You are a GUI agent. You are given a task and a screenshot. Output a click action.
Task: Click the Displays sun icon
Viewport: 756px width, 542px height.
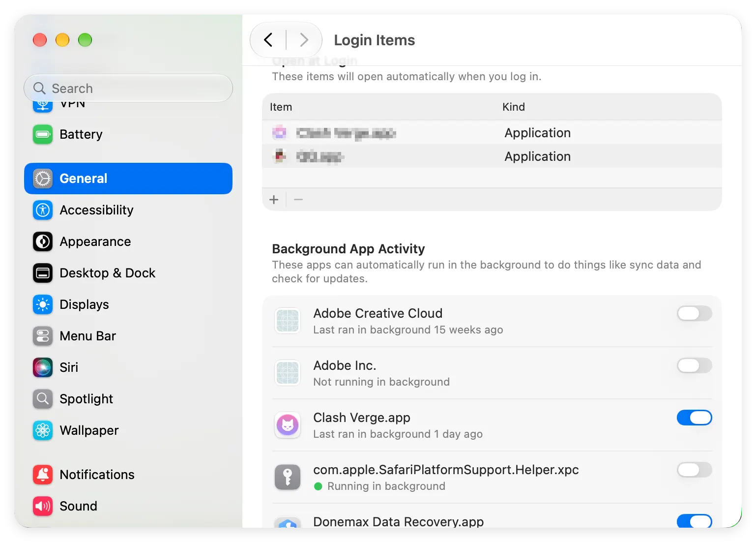[43, 304]
